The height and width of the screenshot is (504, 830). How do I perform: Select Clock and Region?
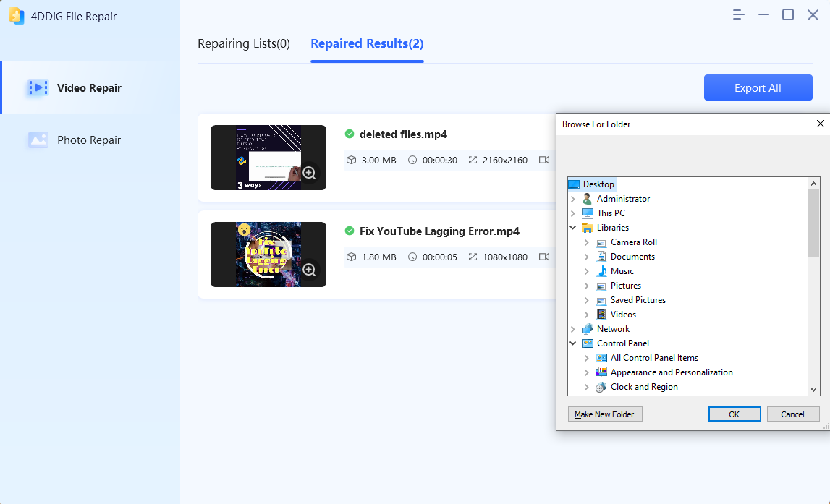(x=643, y=387)
